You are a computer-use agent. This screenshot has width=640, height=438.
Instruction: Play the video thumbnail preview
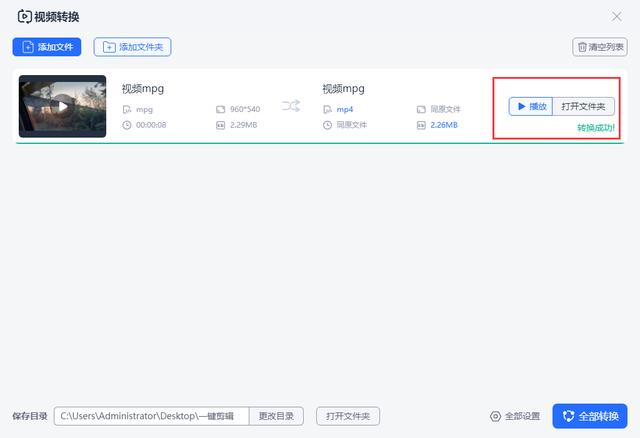tap(62, 106)
